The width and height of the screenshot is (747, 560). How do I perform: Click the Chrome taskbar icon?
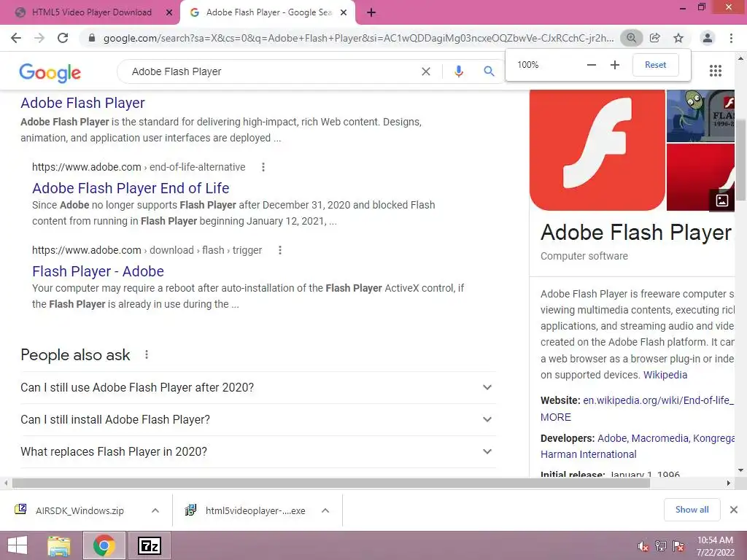point(104,545)
